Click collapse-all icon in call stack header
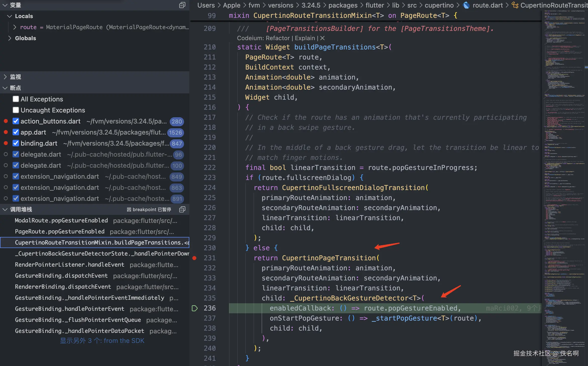The image size is (588, 366). coord(182,209)
